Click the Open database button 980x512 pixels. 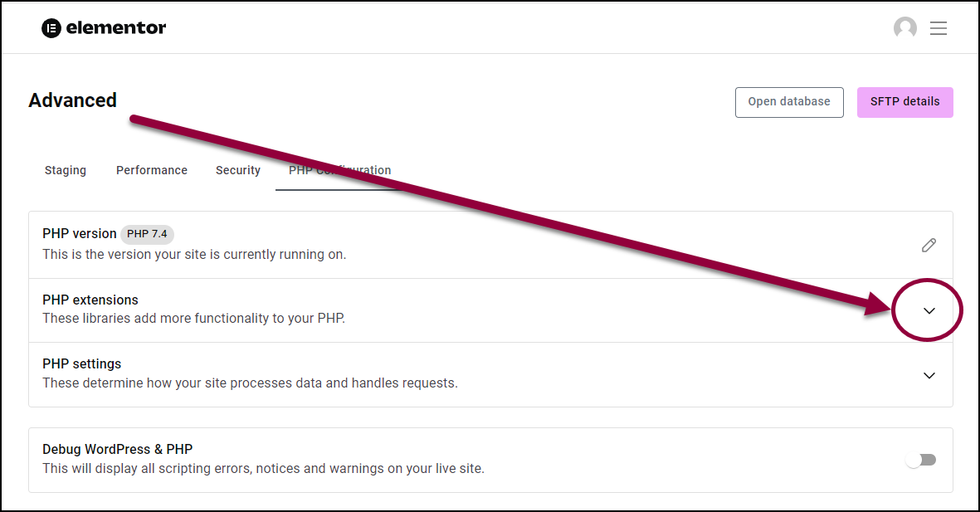pyautogui.click(x=789, y=102)
